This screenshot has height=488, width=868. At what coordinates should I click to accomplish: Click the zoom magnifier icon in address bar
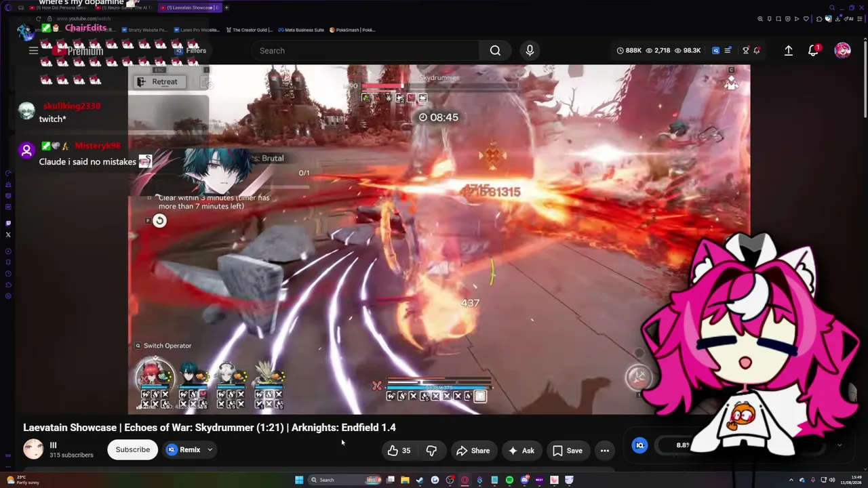pos(760,19)
